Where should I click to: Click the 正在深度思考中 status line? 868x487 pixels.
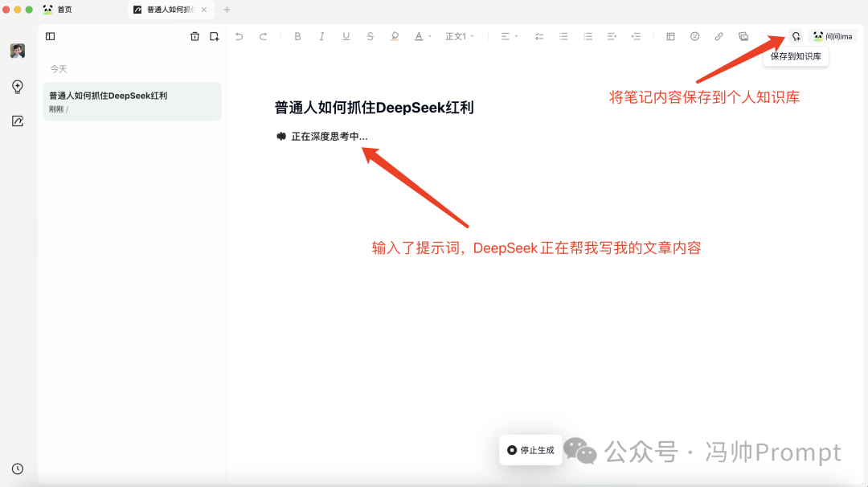point(321,136)
